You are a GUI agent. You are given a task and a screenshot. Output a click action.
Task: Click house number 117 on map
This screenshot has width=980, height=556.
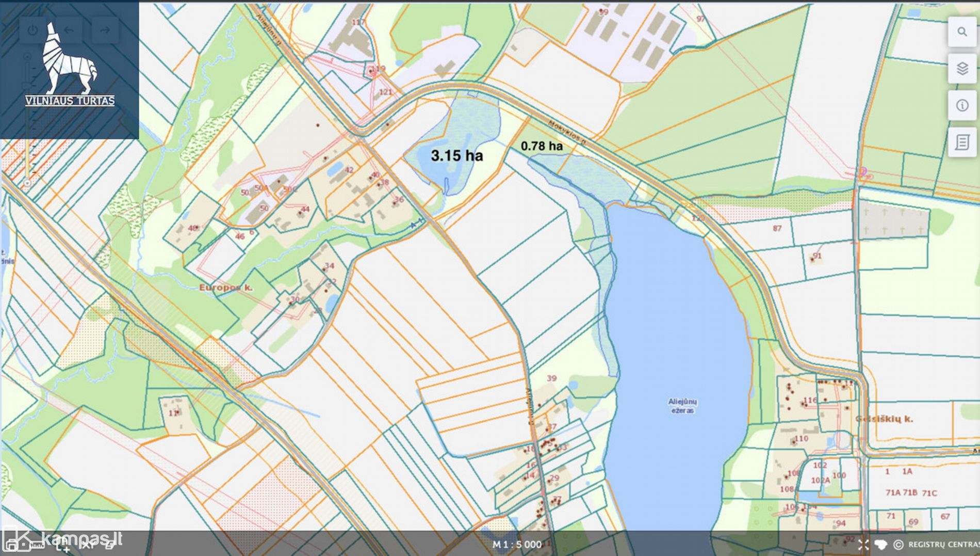(357, 22)
